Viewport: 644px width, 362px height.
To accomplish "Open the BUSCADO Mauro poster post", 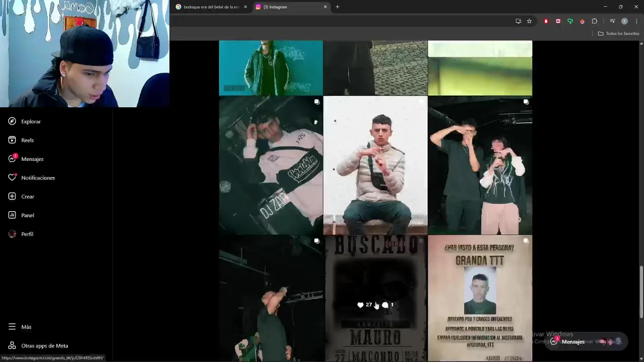I will pyautogui.click(x=375, y=299).
